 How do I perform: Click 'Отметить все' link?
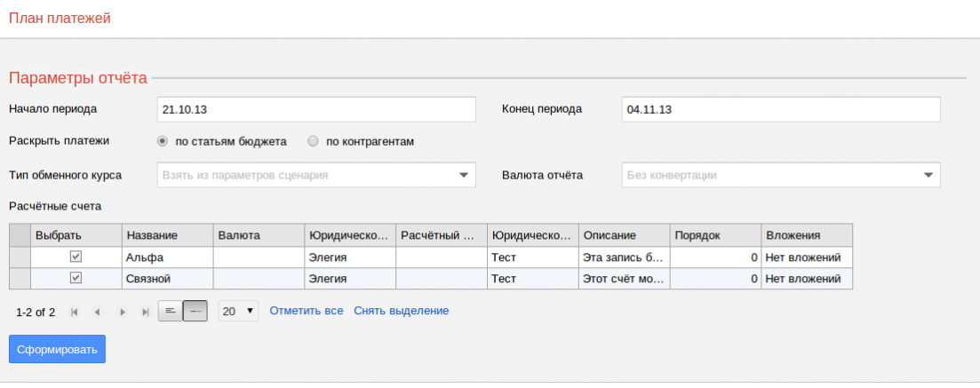click(306, 311)
